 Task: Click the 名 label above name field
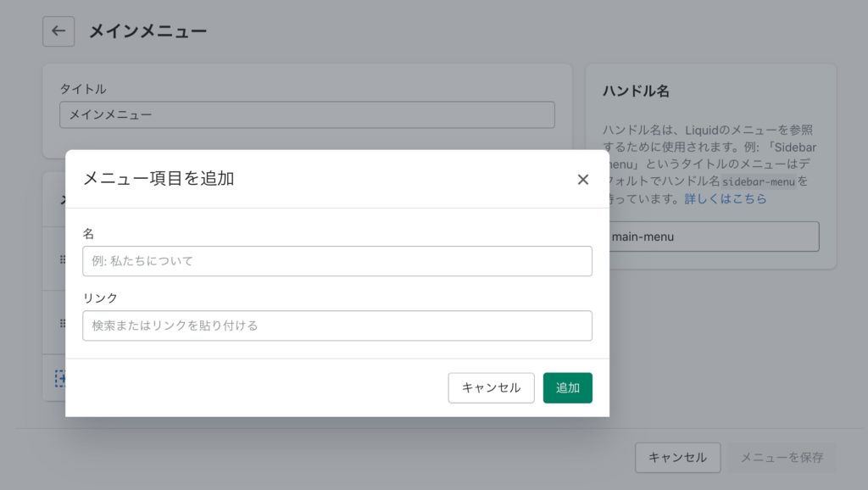(88, 233)
